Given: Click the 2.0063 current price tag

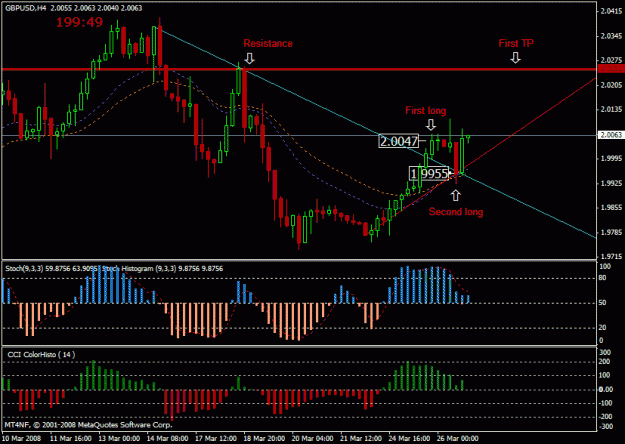Looking at the screenshot, I should click(611, 135).
